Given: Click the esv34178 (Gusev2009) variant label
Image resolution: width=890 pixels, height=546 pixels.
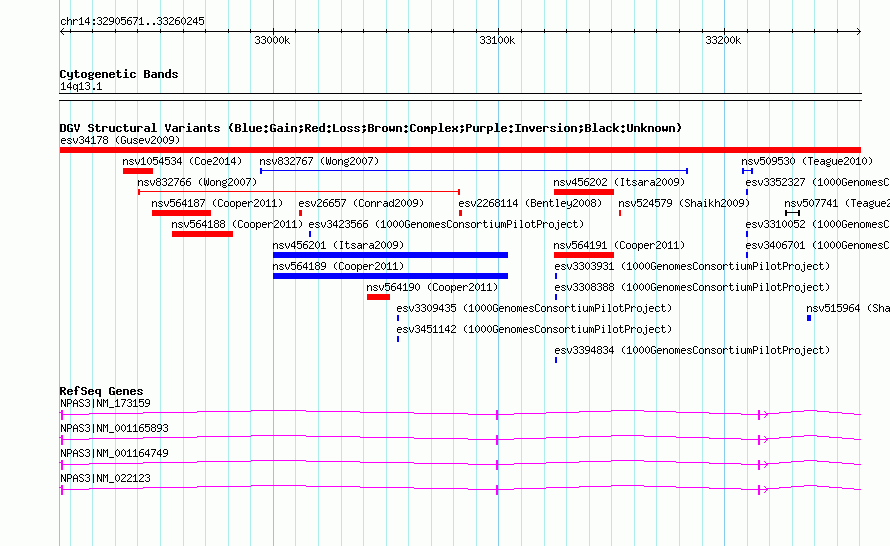Looking at the screenshot, I should 120,140.
